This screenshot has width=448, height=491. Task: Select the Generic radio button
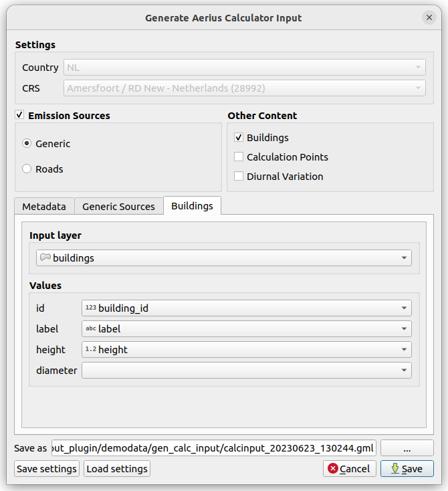click(27, 144)
